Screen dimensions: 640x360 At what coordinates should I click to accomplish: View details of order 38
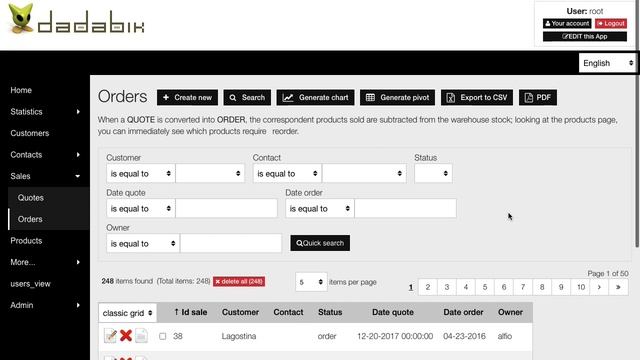pyautogui.click(x=141, y=336)
